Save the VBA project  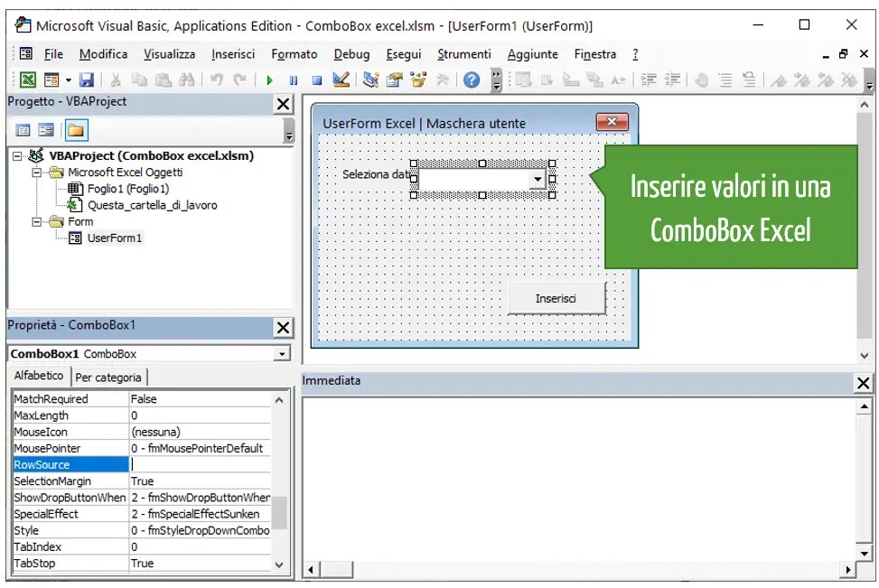86,79
